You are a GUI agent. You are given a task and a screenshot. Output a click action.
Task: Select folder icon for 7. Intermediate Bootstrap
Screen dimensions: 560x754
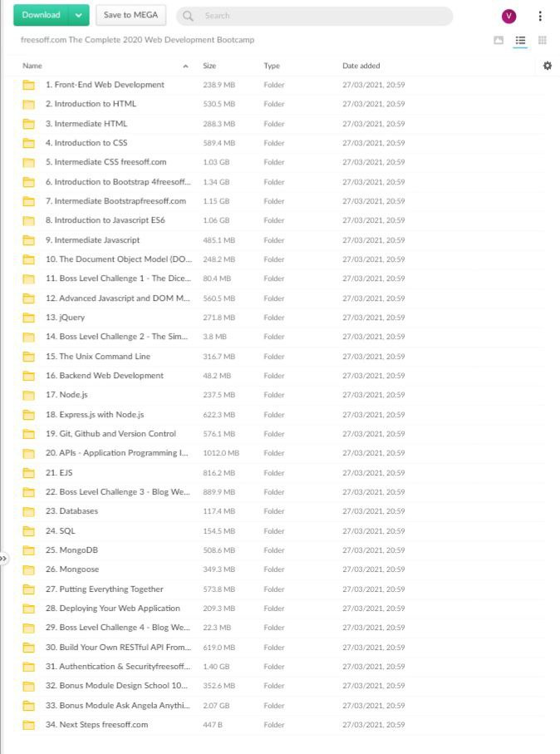[x=29, y=201]
